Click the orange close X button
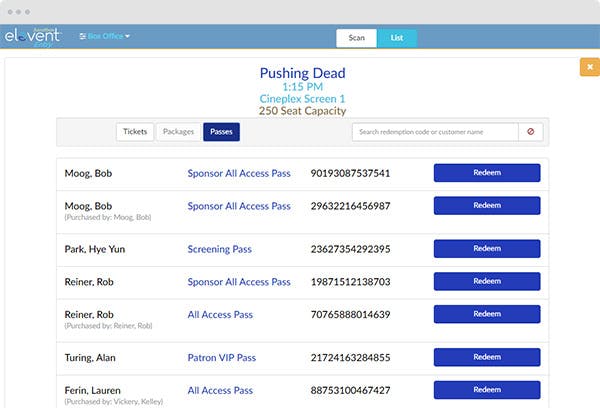This screenshot has width=600, height=410. point(590,67)
